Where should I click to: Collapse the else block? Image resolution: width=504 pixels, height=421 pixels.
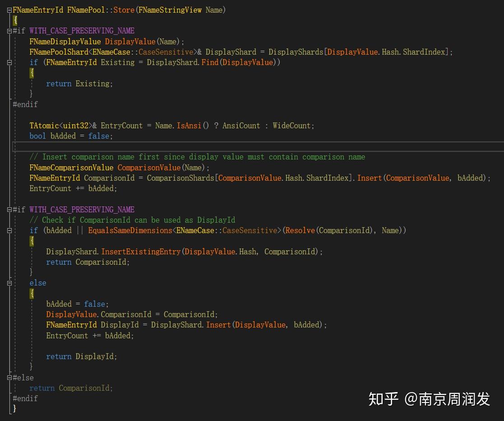click(x=9, y=283)
